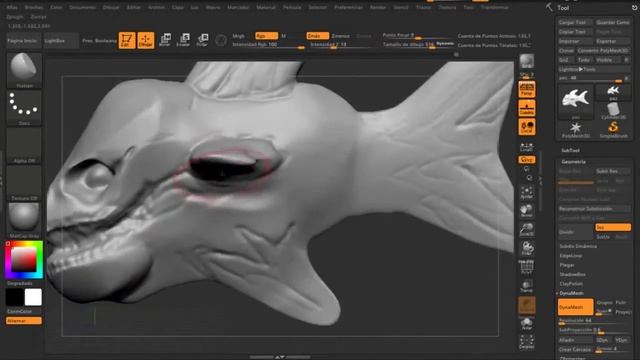The height and width of the screenshot is (360, 640).
Task: Activate the Edit mode button
Action: tap(127, 40)
